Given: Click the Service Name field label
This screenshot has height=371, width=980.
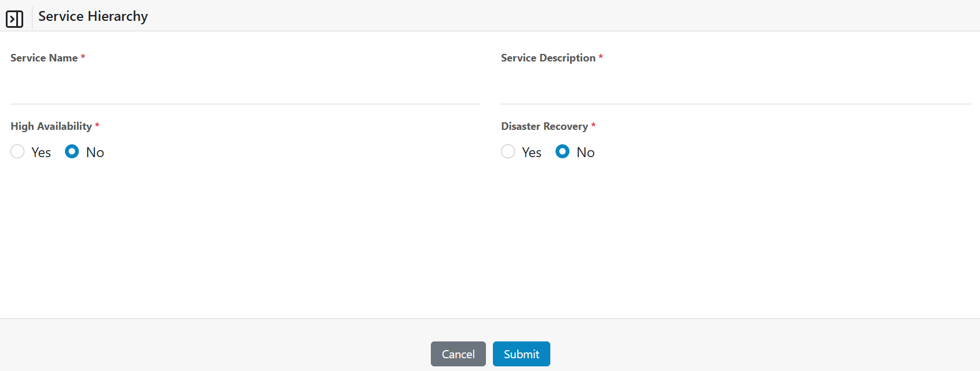Looking at the screenshot, I should click(44, 58).
